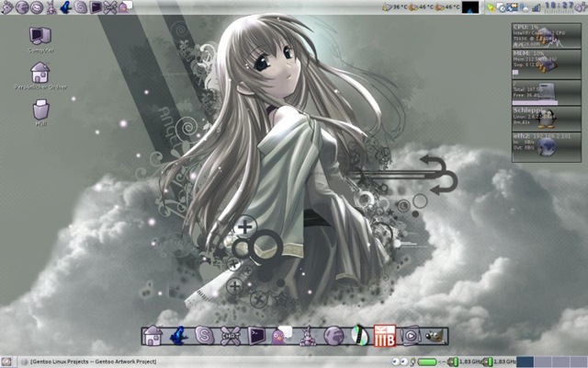
Task: Open the terminal from the dock
Action: coord(256,336)
